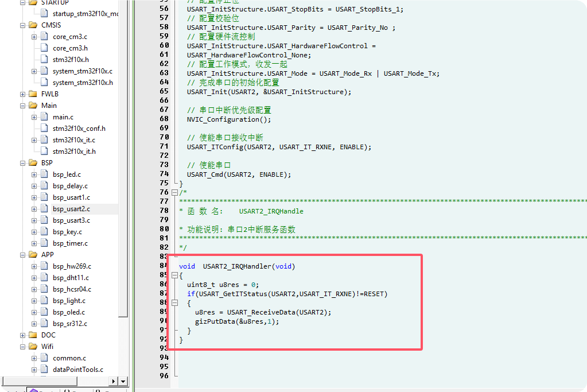Click the bsp_dht11.c file icon
587x392 pixels.
click(44, 278)
